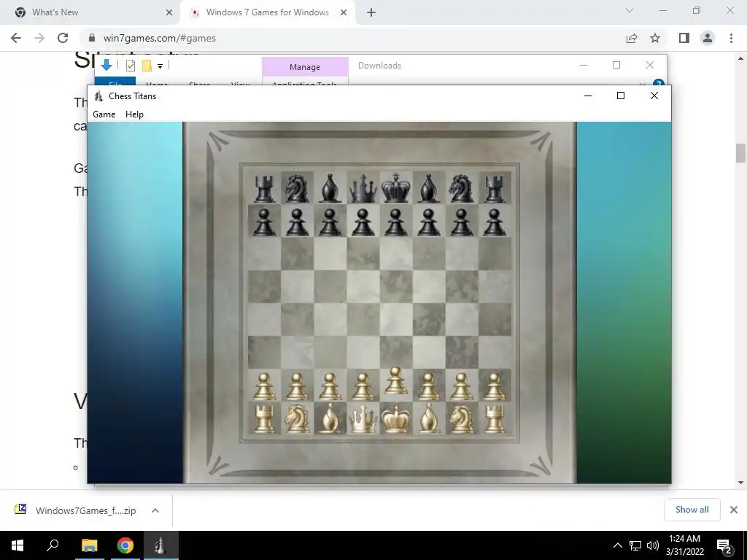The image size is (747, 560).
Task: Open the notification center
Action: coord(724,545)
